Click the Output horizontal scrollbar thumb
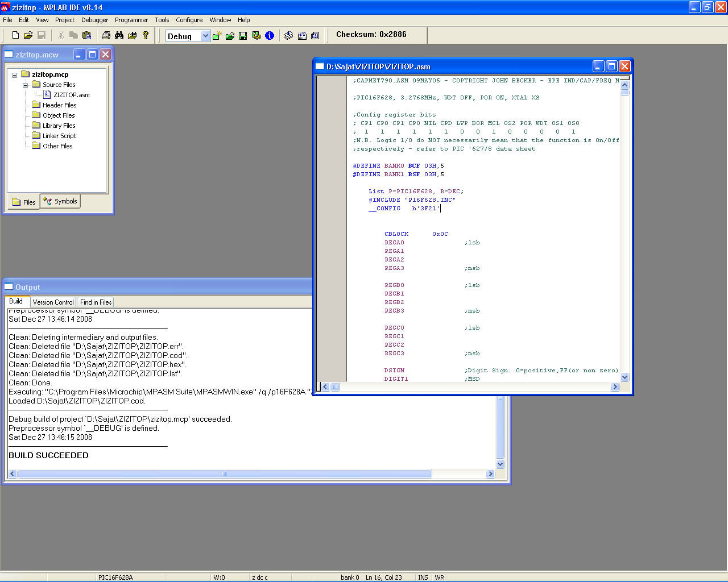 point(224,474)
